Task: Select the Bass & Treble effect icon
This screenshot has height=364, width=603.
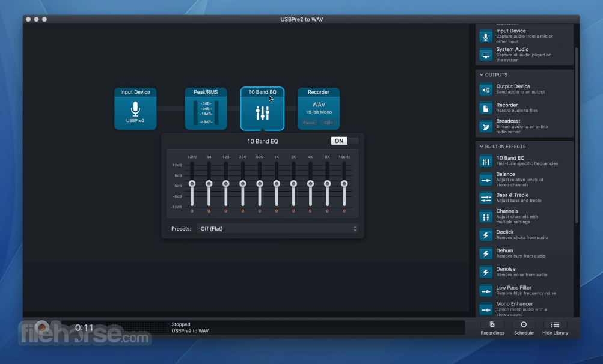Action: [486, 198]
